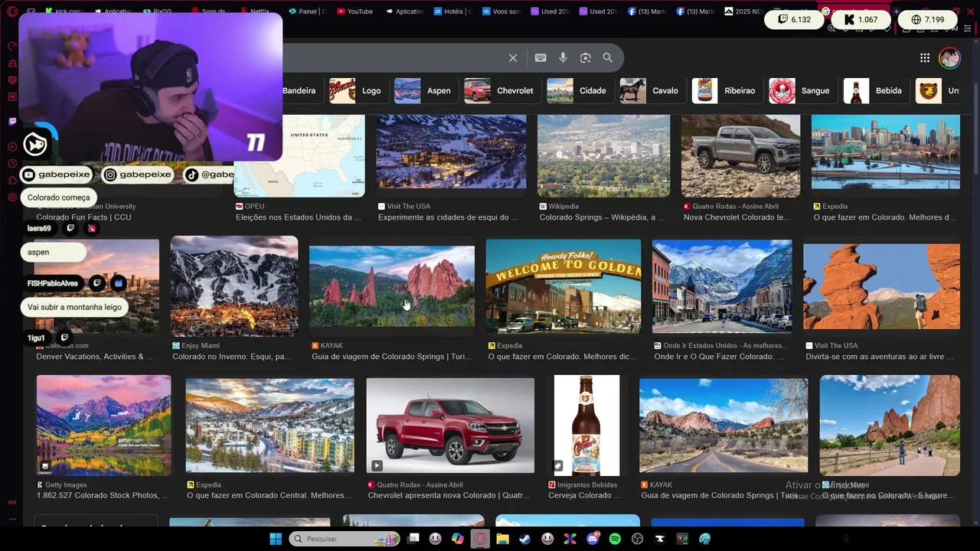Click the Pesquisar taskbar search field
Image resolution: width=980 pixels, height=551 pixels.
pyautogui.click(x=345, y=539)
